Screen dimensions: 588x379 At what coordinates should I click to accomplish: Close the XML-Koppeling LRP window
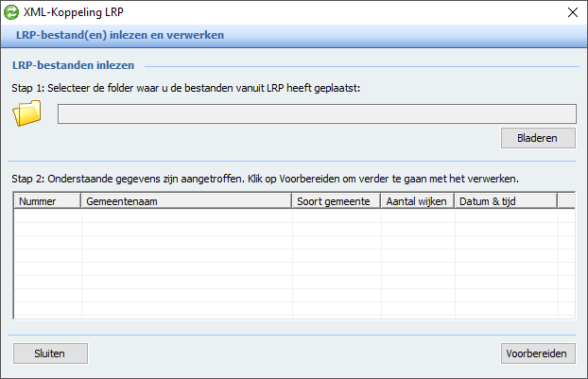pos(573,12)
